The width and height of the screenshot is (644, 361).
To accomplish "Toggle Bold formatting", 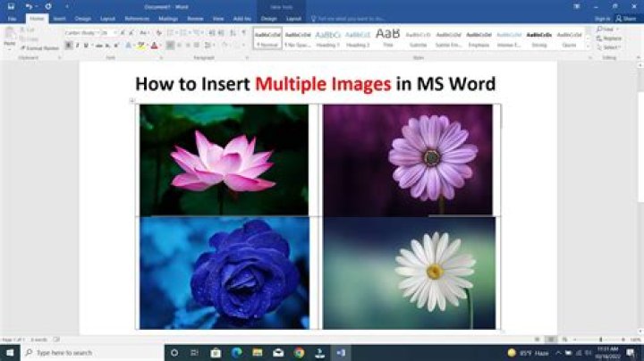I will click(68, 45).
